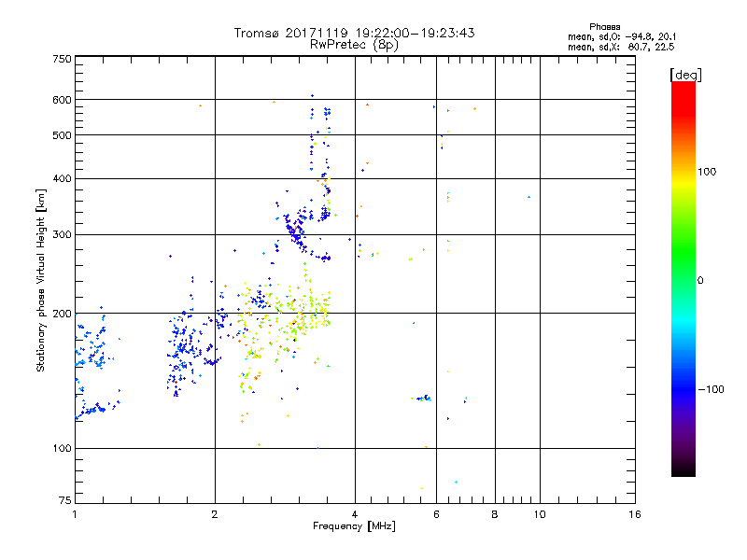Image resolution: width=747 pixels, height=560 pixels.
Task: Click y-axis tick label '300'
Action: [63, 235]
